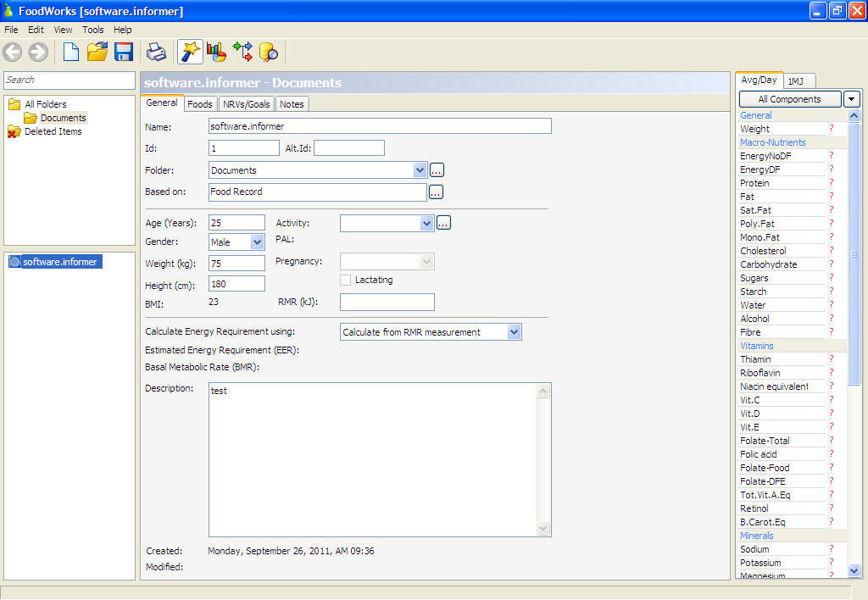The height and width of the screenshot is (600, 868).
Task: Save the document using the Save icon
Action: pos(123,52)
